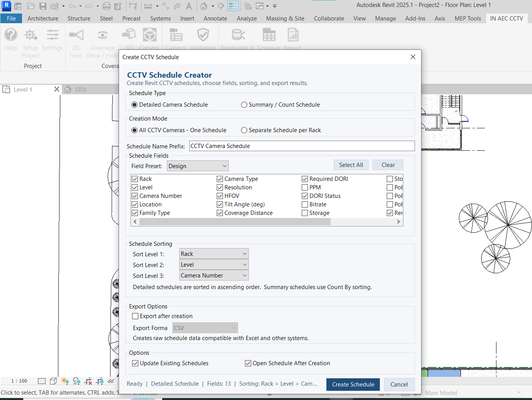Open the Sort Level 1 dropdown
This screenshot has width=532, height=400.
pos(214,254)
